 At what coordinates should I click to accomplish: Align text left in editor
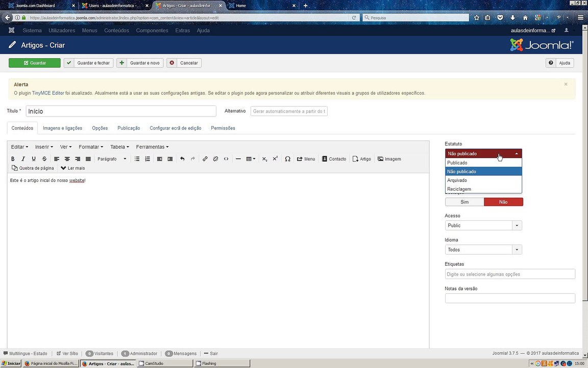[57, 159]
